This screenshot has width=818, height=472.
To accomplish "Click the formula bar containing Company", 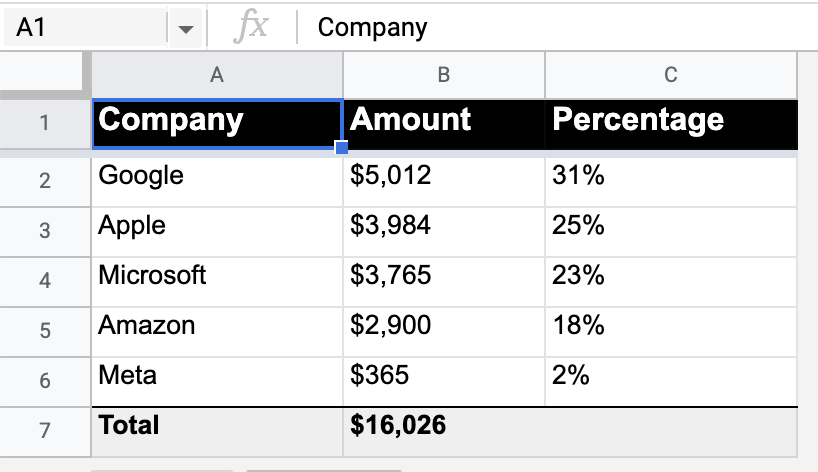I will [x=560, y=28].
